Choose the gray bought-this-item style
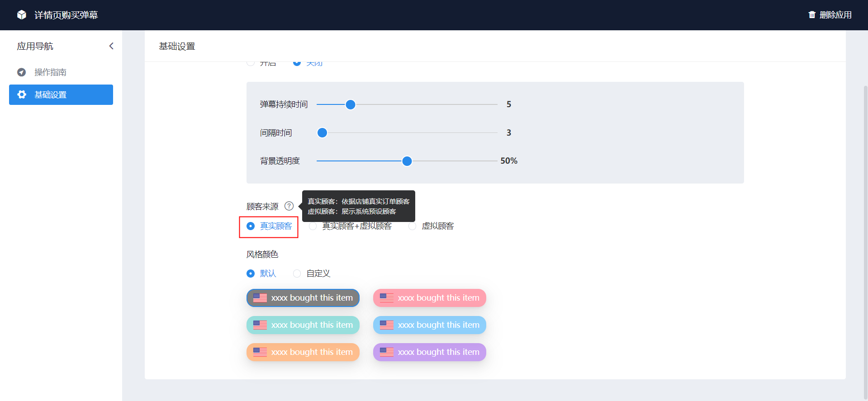 (303, 298)
